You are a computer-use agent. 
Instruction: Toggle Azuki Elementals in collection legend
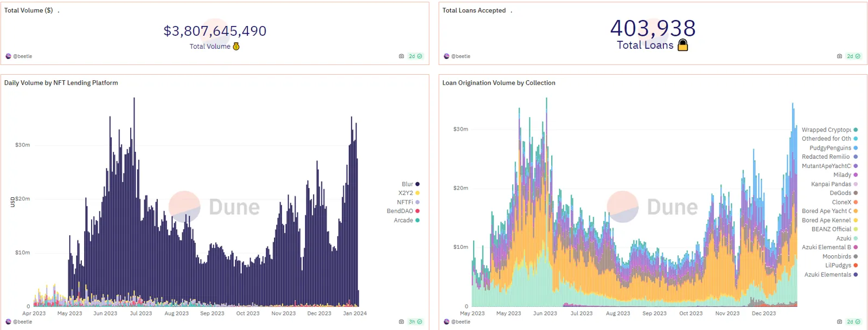[827, 275]
